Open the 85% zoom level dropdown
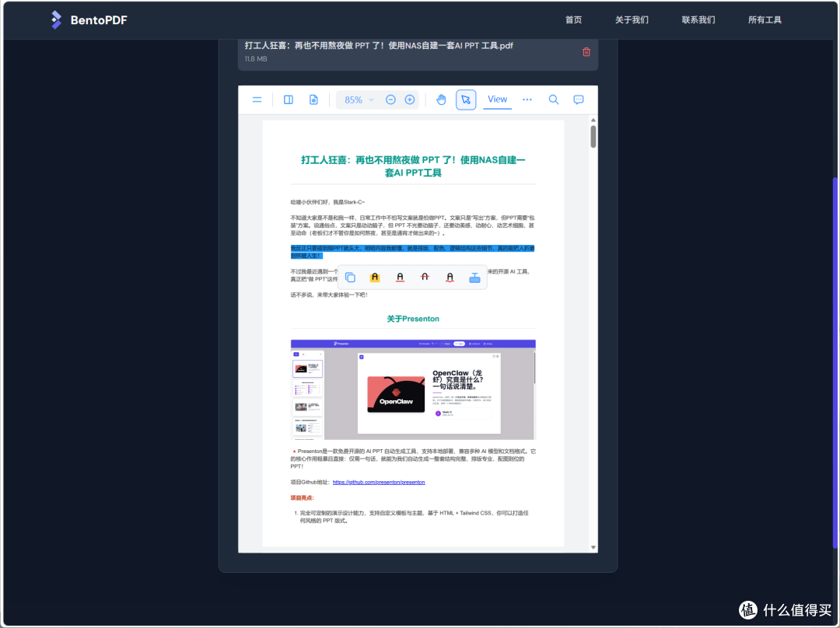The height and width of the screenshot is (628, 840). pos(359,99)
